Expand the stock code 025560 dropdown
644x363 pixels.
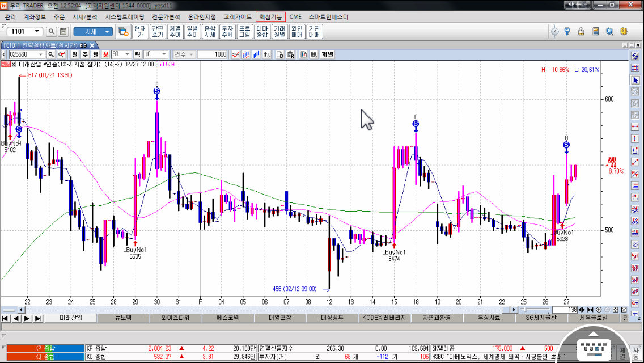pyautogui.click(x=41, y=54)
